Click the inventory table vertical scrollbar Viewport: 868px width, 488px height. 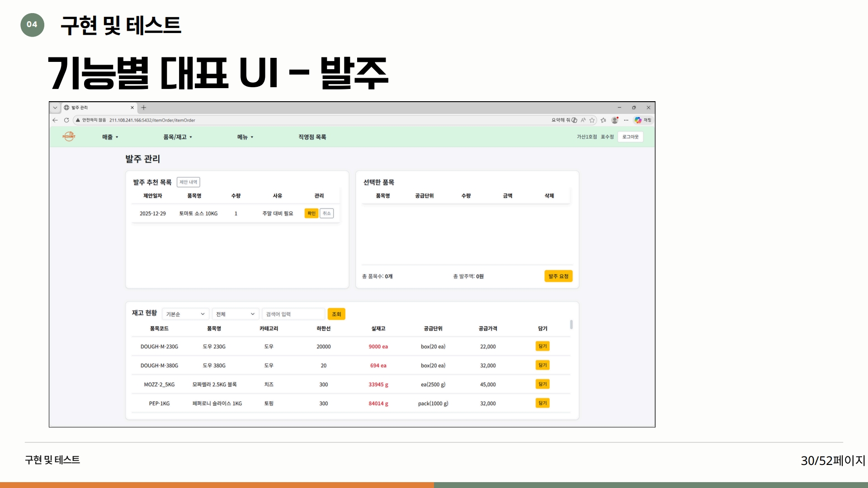[571, 324]
